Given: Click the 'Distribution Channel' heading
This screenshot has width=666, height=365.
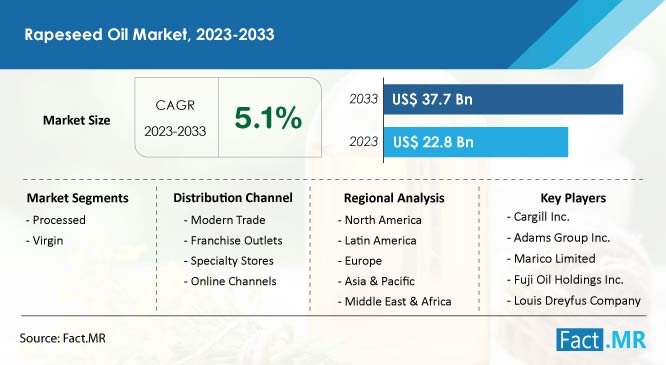Looking at the screenshot, I should point(233,198).
